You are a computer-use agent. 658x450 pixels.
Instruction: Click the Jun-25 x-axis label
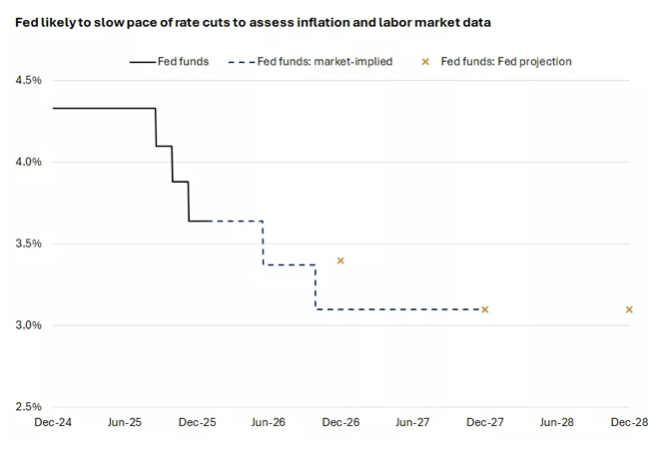coord(124,423)
